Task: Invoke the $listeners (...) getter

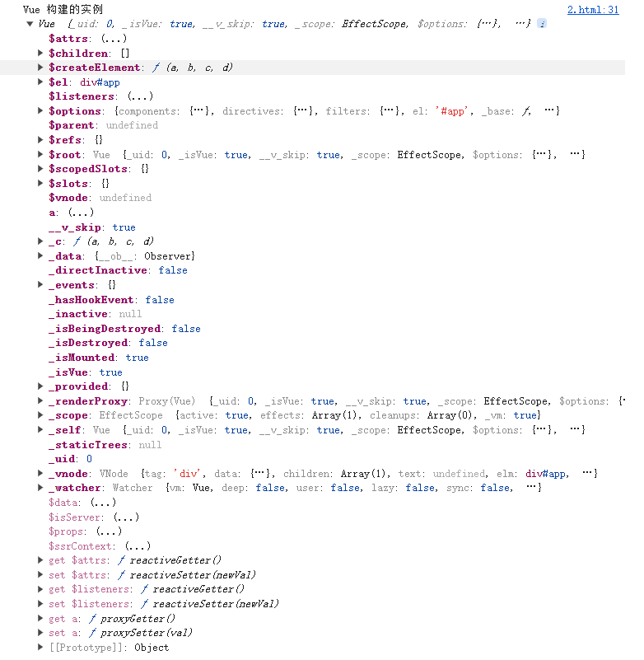Action: coord(140,96)
